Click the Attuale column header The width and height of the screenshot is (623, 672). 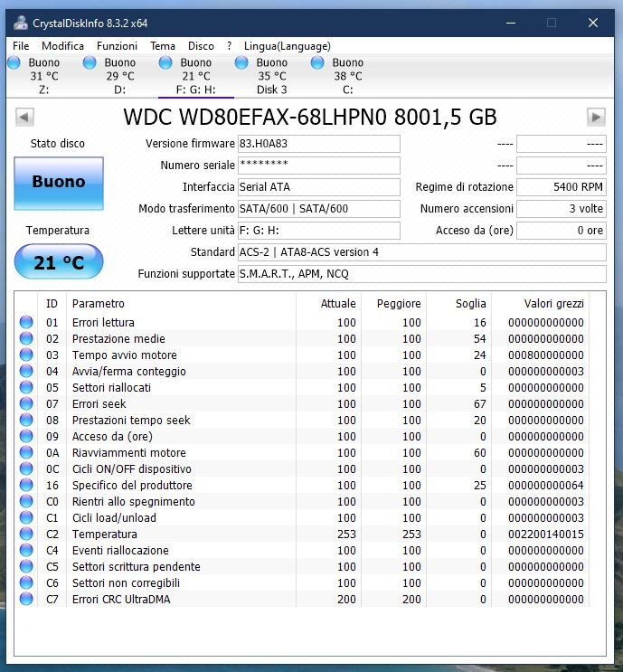tap(328, 303)
